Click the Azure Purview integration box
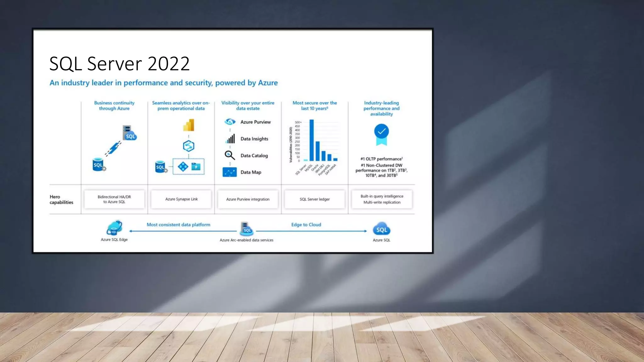The image size is (644, 362). click(248, 199)
